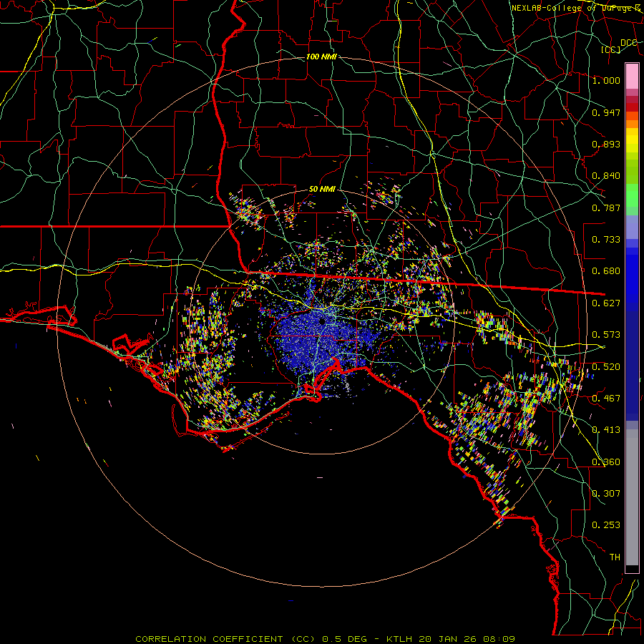Select the 0.253 legend label
644x644 pixels.
(606, 525)
